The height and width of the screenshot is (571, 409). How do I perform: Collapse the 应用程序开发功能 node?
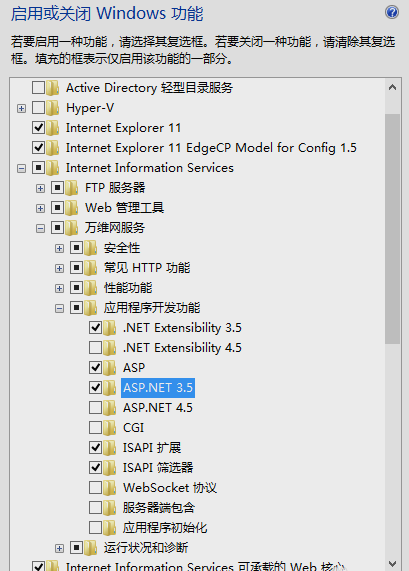[x=59, y=308]
